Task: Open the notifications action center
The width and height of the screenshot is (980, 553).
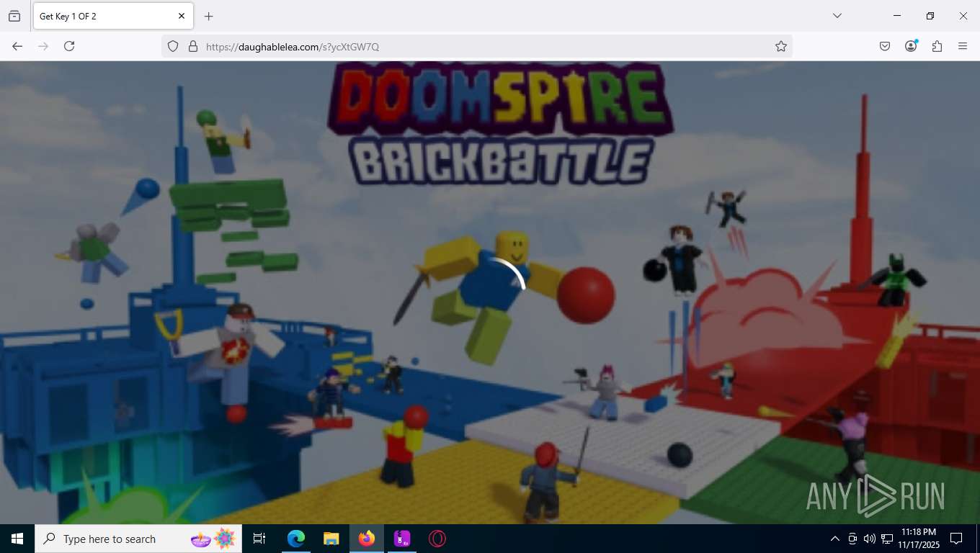Action: pyautogui.click(x=956, y=539)
